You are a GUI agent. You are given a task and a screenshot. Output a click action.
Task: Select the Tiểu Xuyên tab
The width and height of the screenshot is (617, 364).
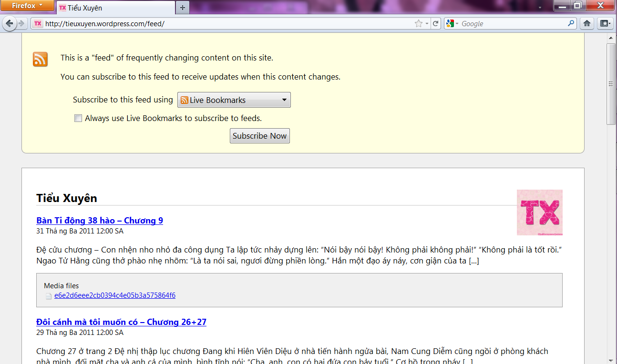pos(114,8)
